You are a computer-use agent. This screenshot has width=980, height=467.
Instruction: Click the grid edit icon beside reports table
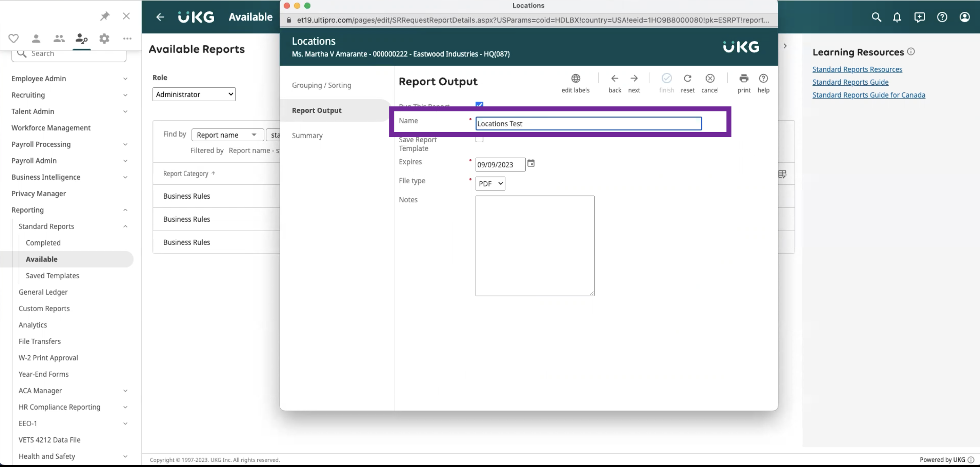point(782,174)
